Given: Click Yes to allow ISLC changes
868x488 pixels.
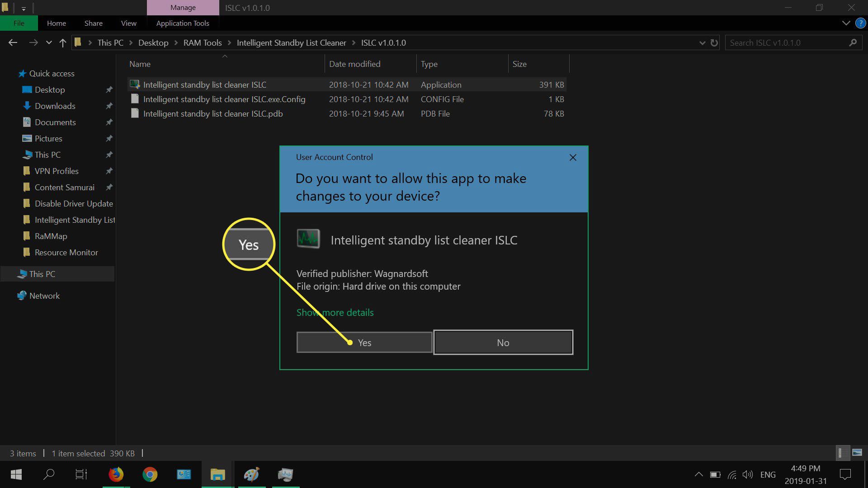Looking at the screenshot, I should pos(364,342).
